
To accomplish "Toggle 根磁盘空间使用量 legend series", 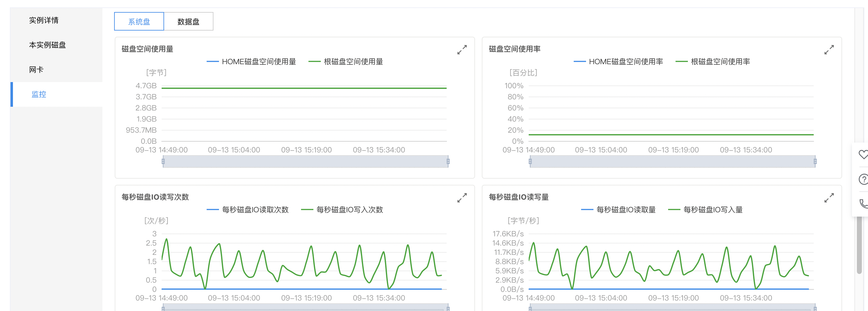I will pos(346,62).
